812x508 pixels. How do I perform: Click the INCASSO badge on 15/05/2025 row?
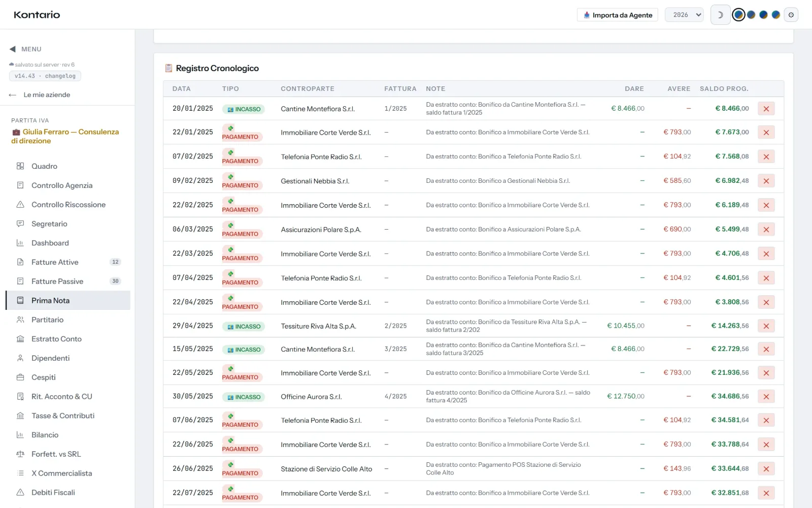coord(244,350)
